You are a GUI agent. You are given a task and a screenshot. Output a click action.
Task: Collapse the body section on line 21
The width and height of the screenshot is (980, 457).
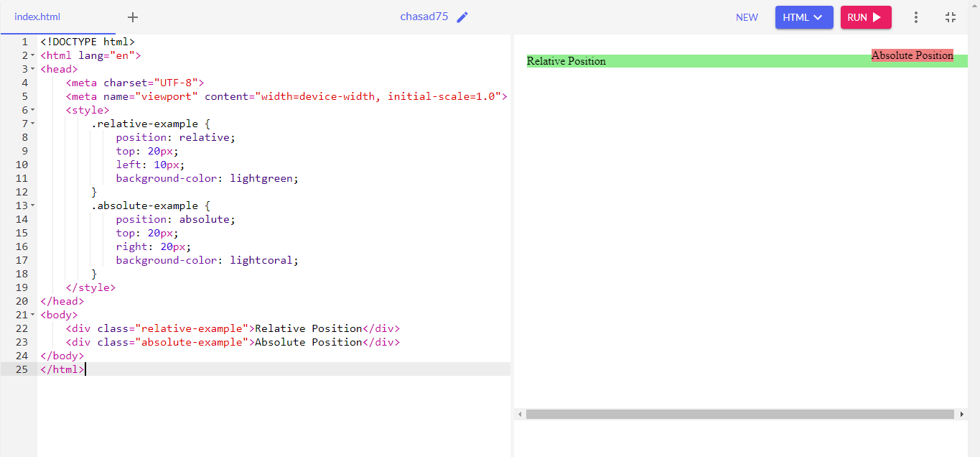click(33, 315)
